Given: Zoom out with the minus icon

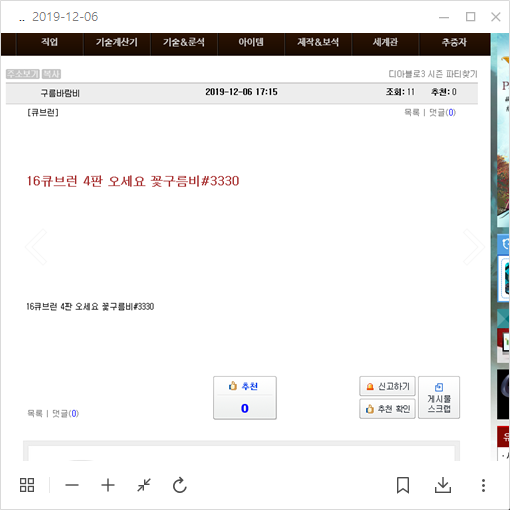Looking at the screenshot, I should 72,485.
